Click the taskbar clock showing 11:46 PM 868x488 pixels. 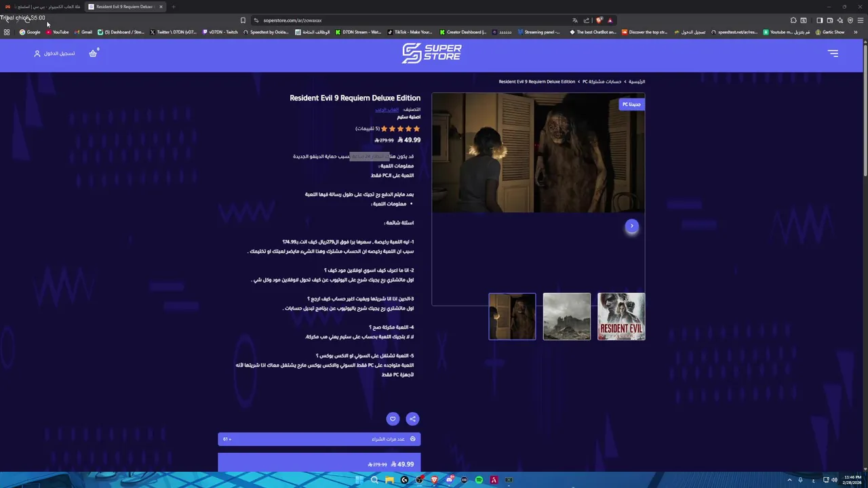pos(852,480)
